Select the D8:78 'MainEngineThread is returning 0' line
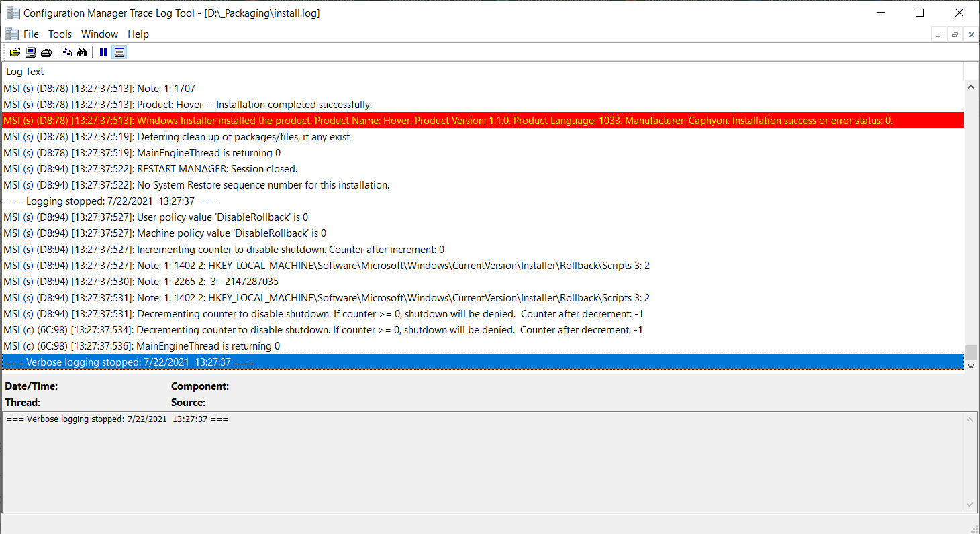980x534 pixels. 483,153
